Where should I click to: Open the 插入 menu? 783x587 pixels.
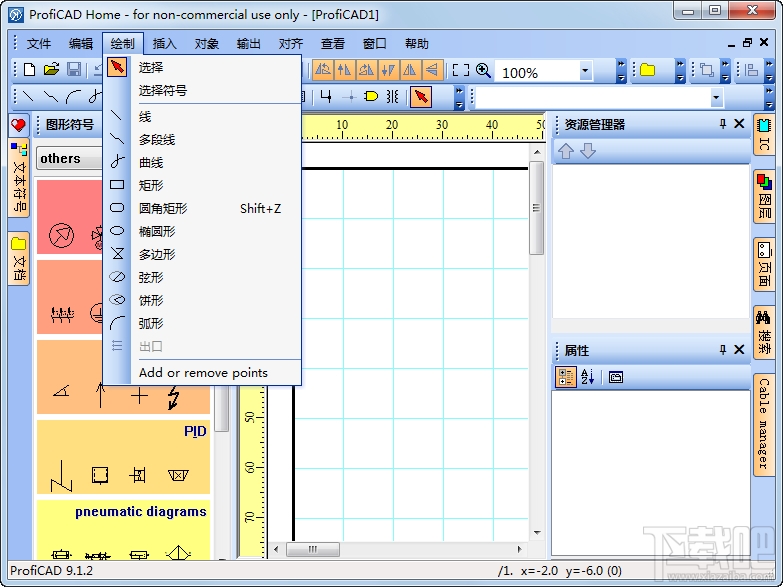pos(164,44)
